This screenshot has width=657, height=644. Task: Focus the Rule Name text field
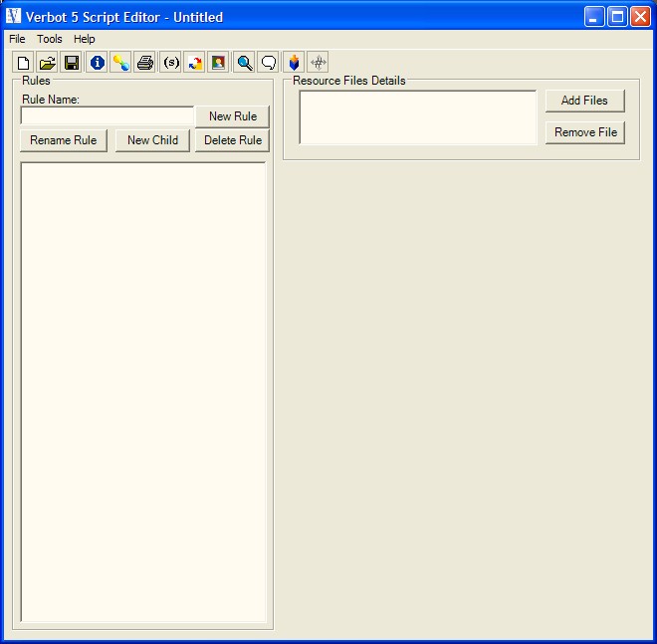pyautogui.click(x=108, y=115)
